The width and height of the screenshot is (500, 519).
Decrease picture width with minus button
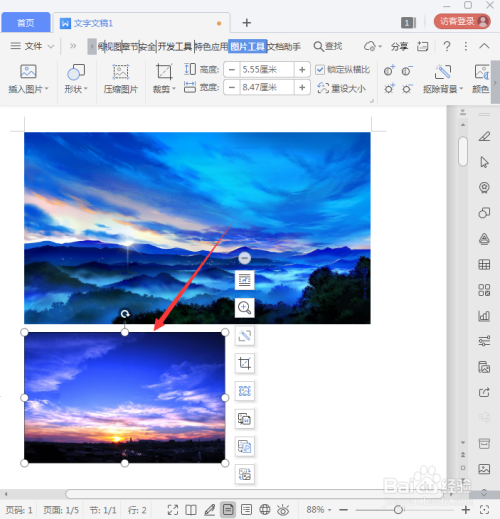(x=232, y=87)
